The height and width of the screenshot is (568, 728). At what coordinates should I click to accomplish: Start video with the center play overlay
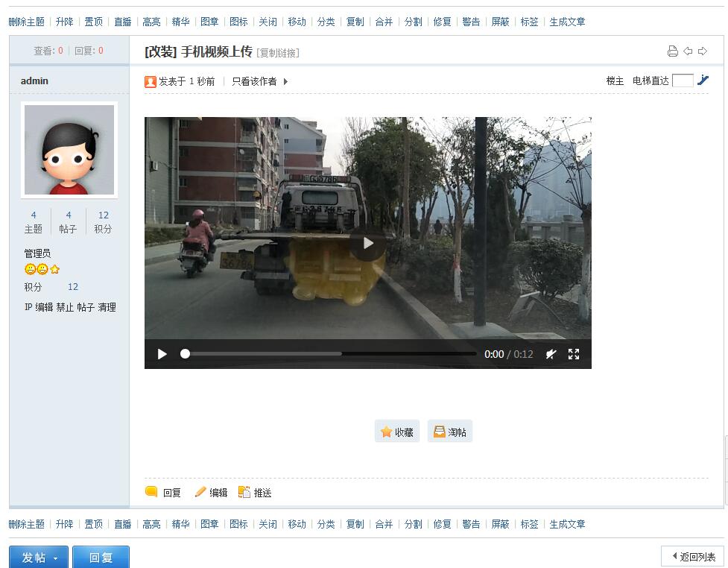367,243
